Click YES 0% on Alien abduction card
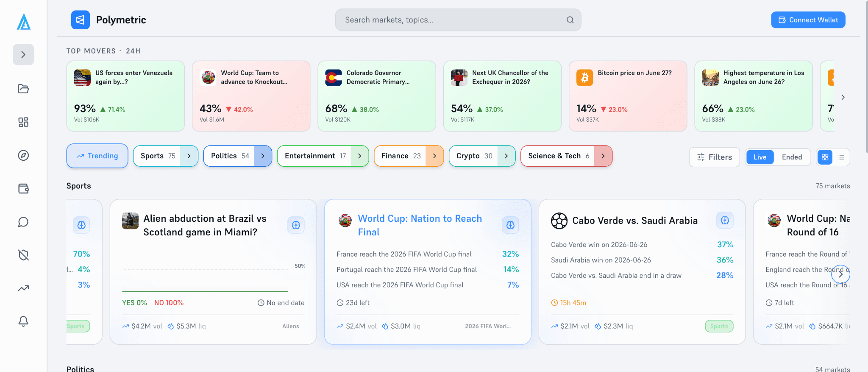The image size is (868, 372). pos(134,302)
